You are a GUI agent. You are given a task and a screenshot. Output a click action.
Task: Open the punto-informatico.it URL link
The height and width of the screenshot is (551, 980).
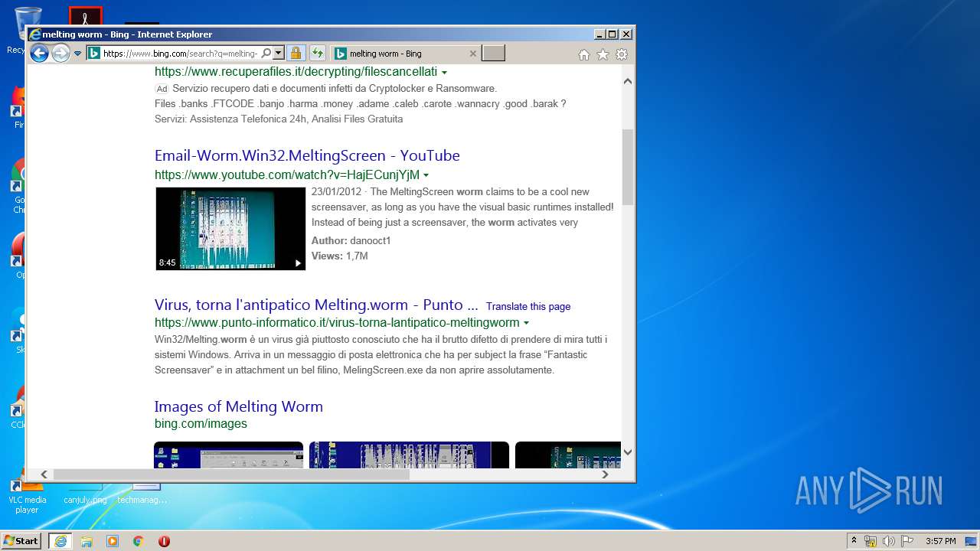(x=337, y=323)
